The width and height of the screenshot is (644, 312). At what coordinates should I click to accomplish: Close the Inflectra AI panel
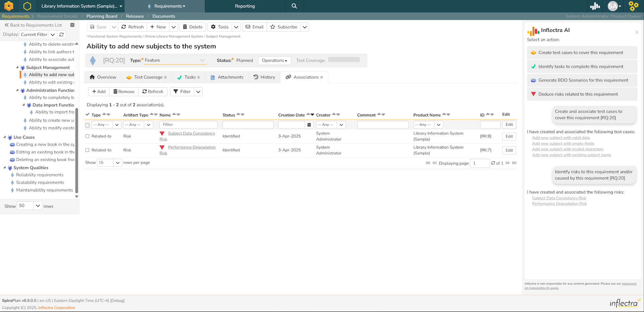[637, 32]
